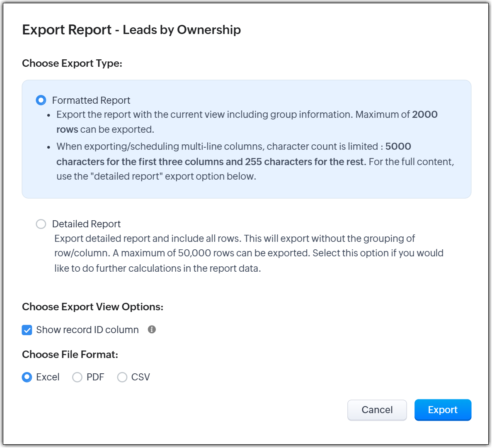Choose the PDF file format radio button
The width and height of the screenshot is (492, 448).
[77, 377]
